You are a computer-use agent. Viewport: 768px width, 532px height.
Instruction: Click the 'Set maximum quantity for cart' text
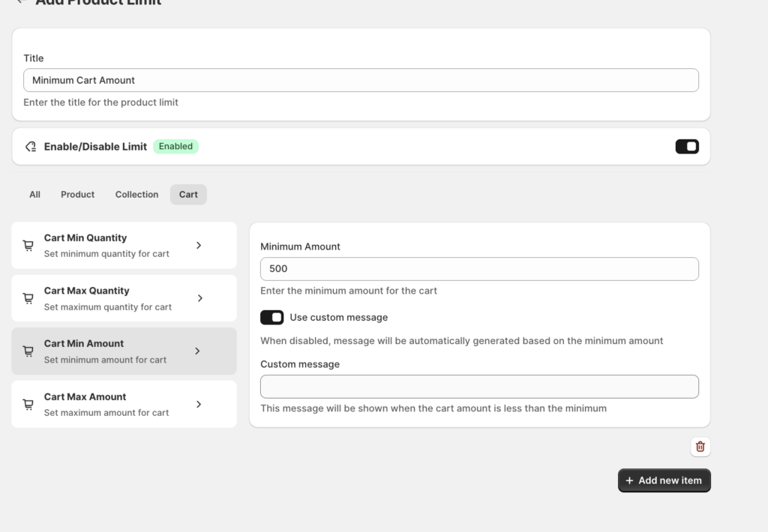[108, 307]
